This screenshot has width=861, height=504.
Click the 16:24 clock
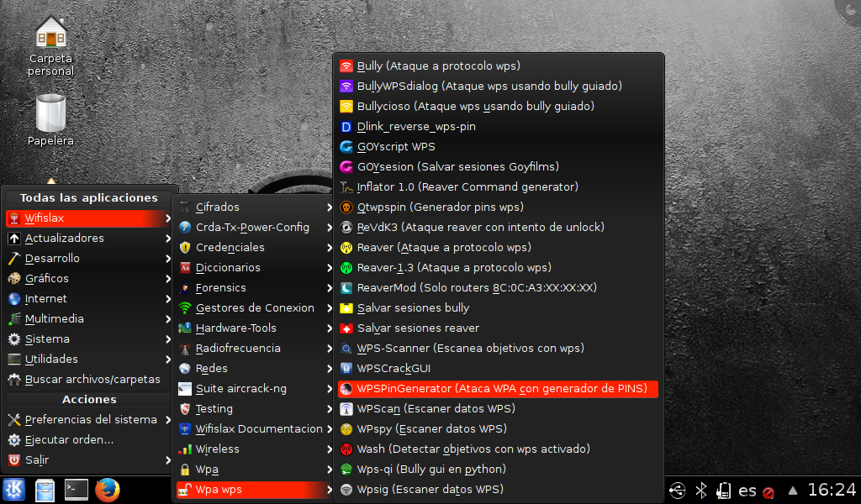832,490
